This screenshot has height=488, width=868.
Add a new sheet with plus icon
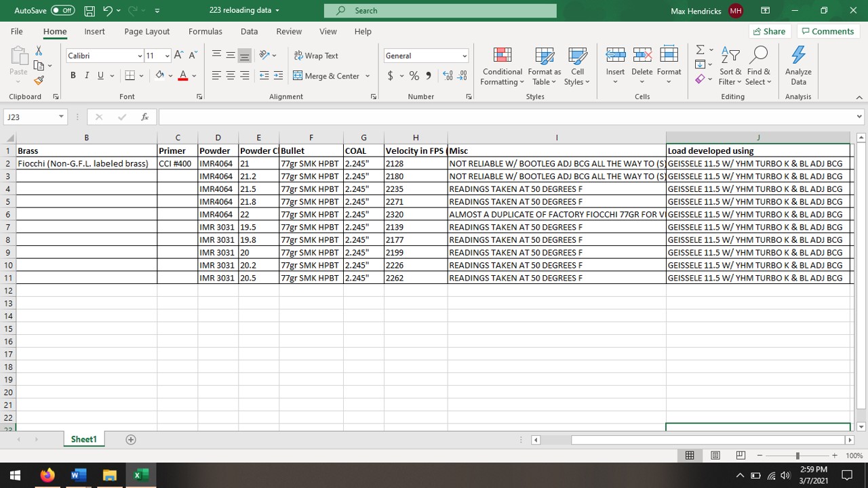pyautogui.click(x=131, y=439)
